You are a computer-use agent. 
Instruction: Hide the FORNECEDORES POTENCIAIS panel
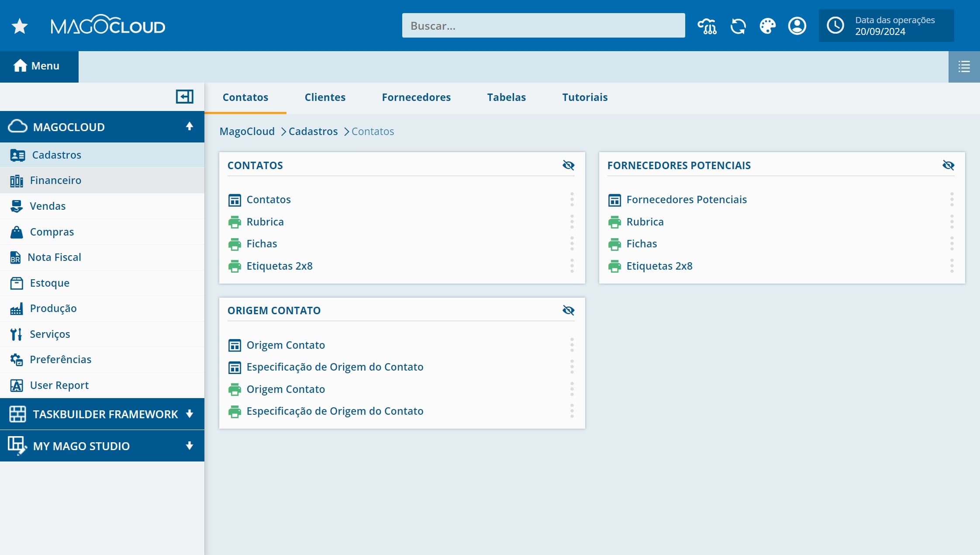click(x=948, y=165)
